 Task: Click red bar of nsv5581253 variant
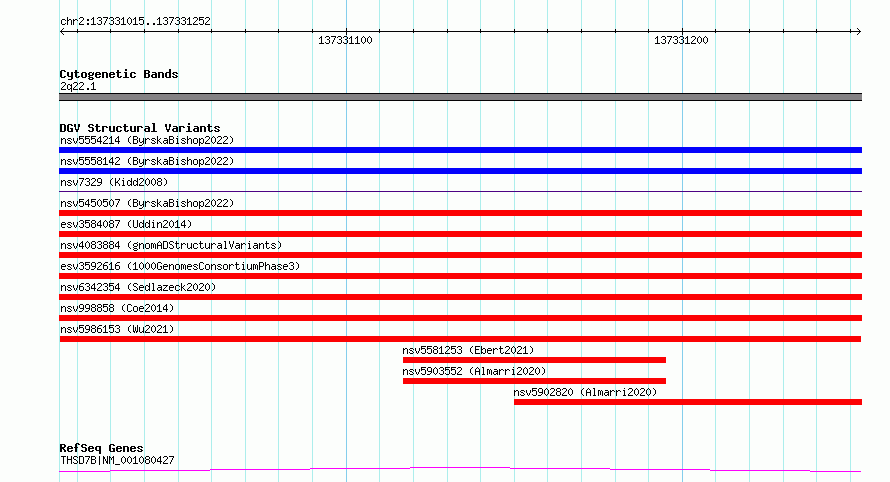(x=534, y=360)
